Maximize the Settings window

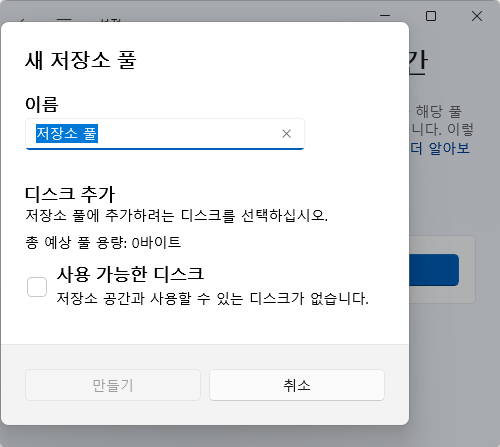431,16
